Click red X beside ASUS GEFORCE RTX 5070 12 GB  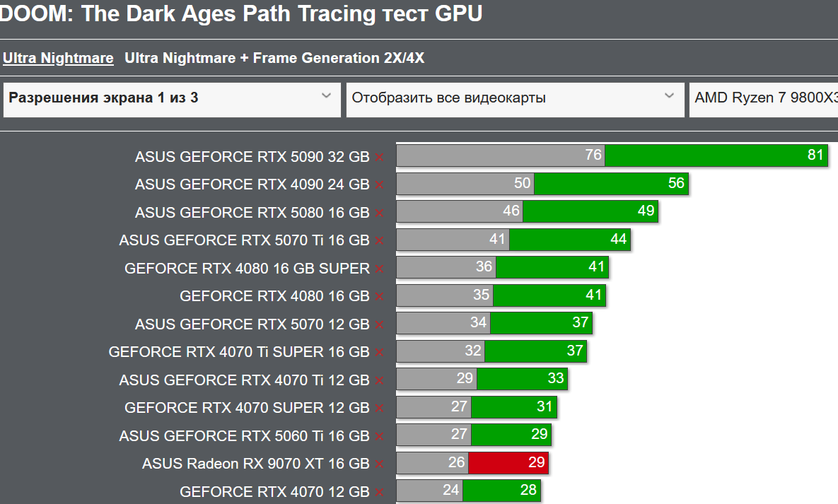[380, 324]
